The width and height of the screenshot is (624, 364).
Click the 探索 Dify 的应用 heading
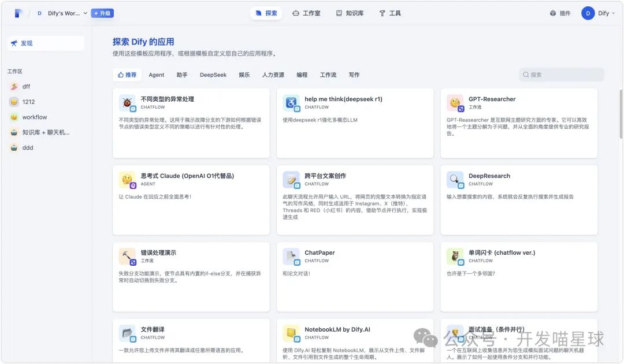(x=143, y=42)
